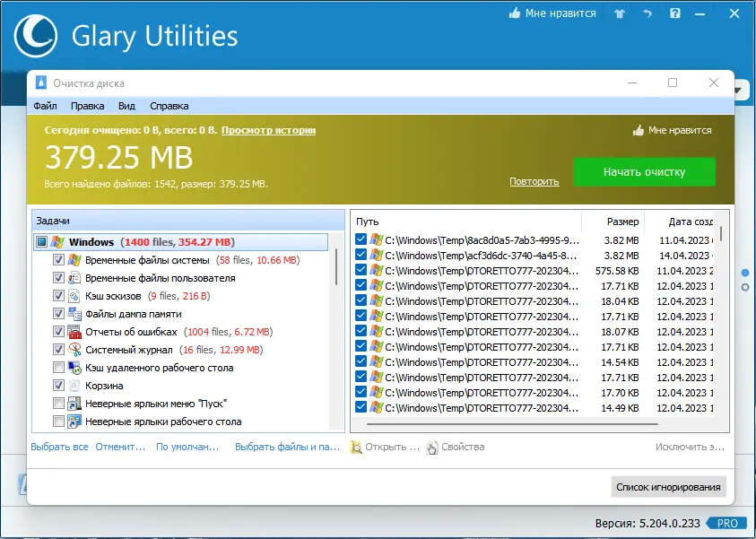Click the Неверные ярлыки меню "Пуск" icon

click(74, 404)
